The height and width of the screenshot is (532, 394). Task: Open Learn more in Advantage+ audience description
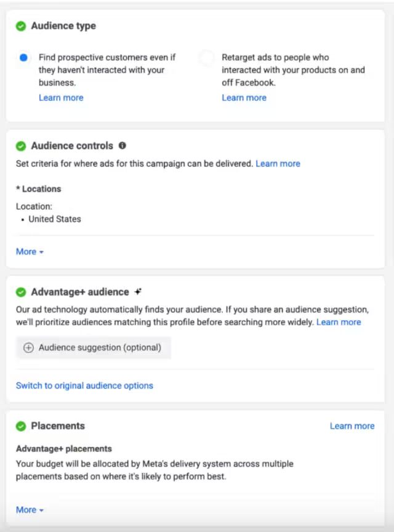click(x=339, y=322)
